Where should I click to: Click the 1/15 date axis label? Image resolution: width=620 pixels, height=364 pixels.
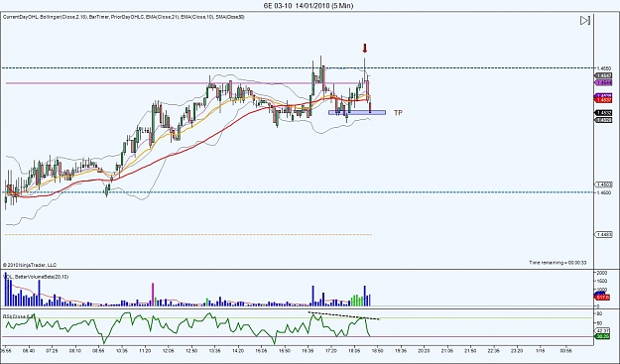pos(540,350)
